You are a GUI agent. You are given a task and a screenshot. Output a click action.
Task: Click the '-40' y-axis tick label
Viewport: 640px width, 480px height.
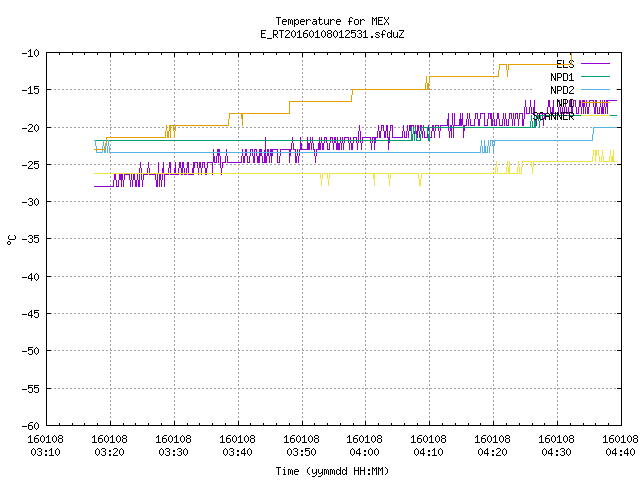coord(31,277)
